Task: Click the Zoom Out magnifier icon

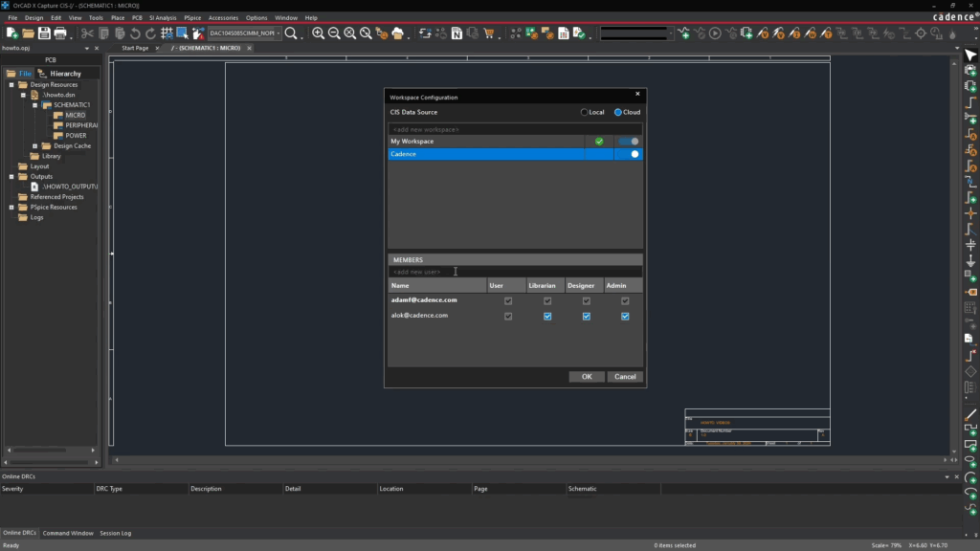Action: click(334, 33)
